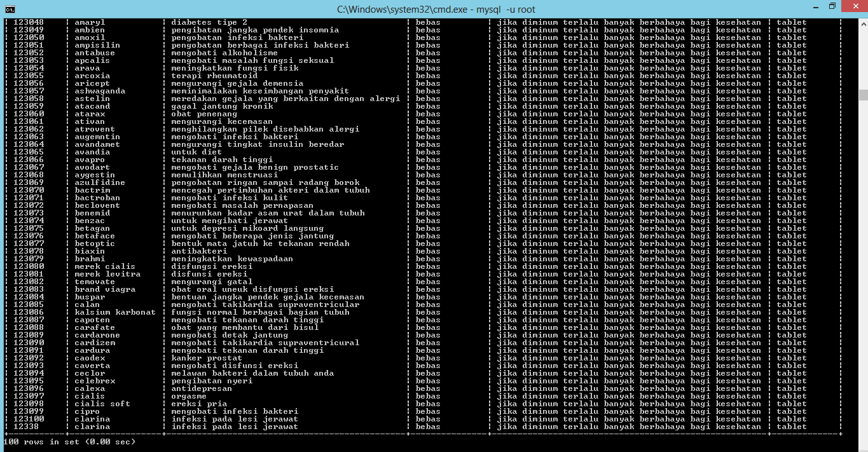The width and height of the screenshot is (868, 452).
Task: Click 'meredakan gejala yang berkaitan dengan alergi'
Action: [x=286, y=99]
